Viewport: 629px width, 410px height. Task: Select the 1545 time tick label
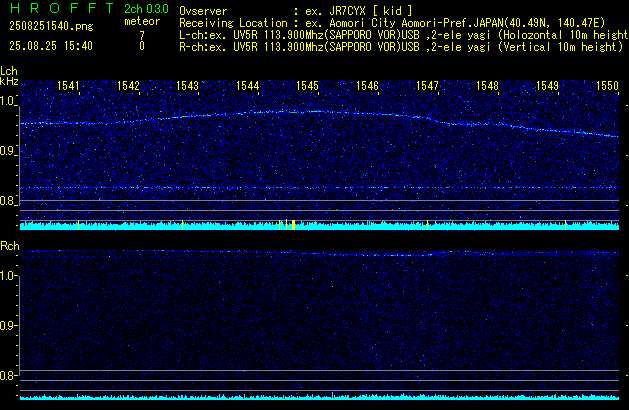pyautogui.click(x=307, y=86)
